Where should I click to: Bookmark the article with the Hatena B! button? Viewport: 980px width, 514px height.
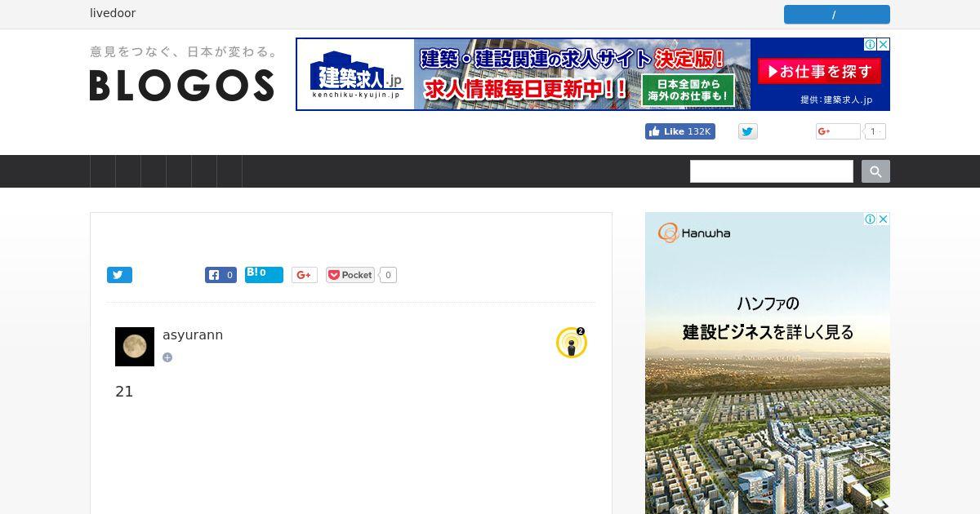(264, 275)
